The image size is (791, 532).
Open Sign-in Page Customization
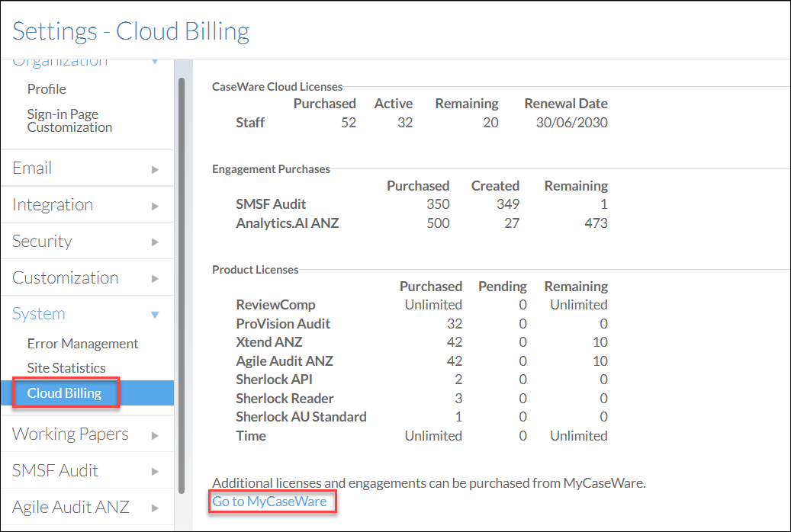pos(69,120)
